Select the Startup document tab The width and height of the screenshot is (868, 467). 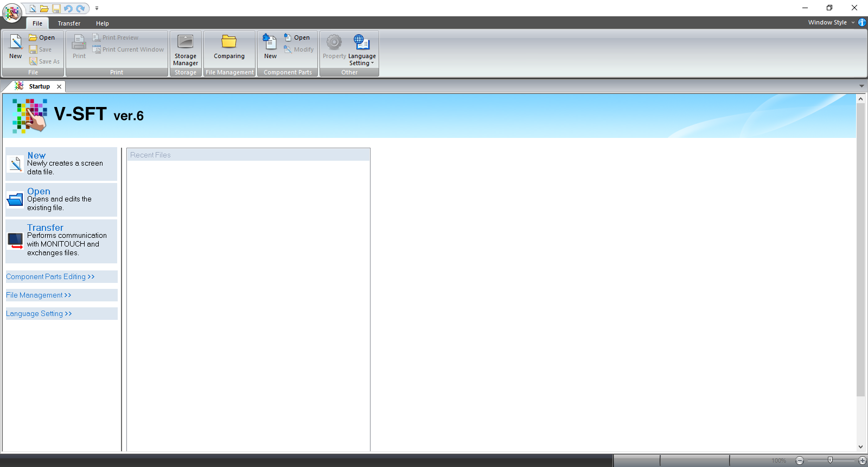39,86
